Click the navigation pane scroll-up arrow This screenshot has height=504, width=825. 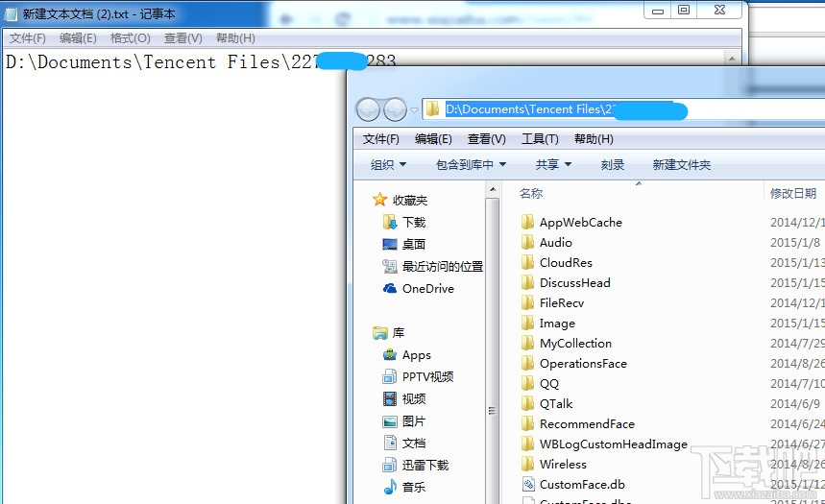[493, 189]
